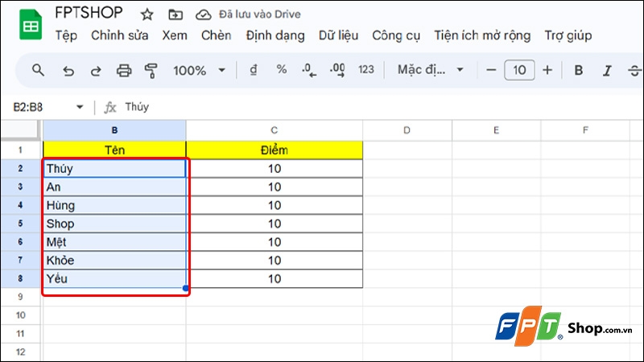Increase font size with plus
This screenshot has width=644, height=362.
tap(547, 70)
